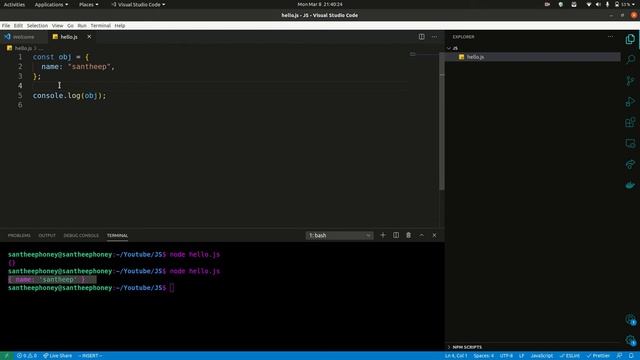Change LF end of line sequence
This screenshot has width=640, height=360.
point(521,356)
